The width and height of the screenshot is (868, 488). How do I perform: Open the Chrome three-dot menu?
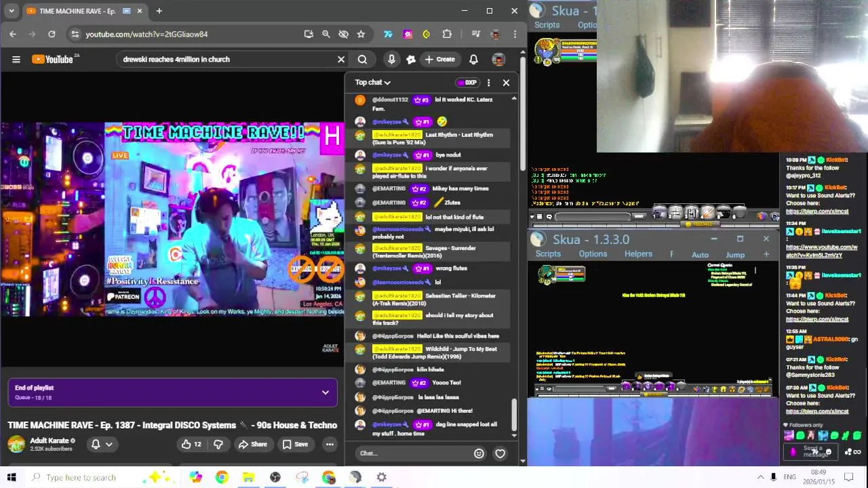click(515, 34)
